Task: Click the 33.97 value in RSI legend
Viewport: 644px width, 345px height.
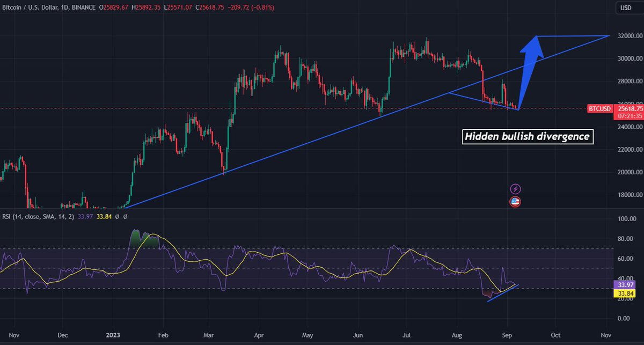Action: (85, 216)
